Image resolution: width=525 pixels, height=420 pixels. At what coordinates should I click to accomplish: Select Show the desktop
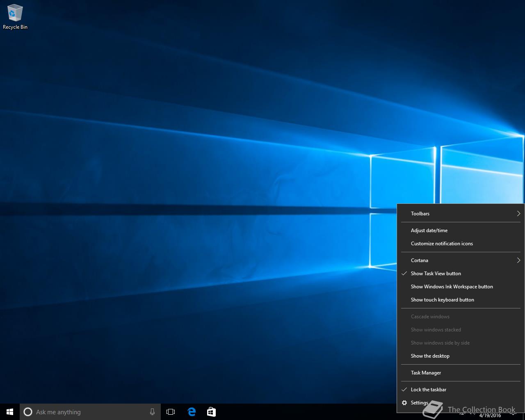click(461, 356)
